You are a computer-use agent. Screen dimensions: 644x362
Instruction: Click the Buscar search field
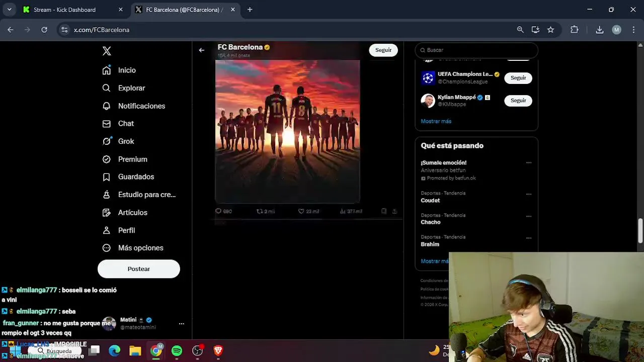click(x=476, y=50)
